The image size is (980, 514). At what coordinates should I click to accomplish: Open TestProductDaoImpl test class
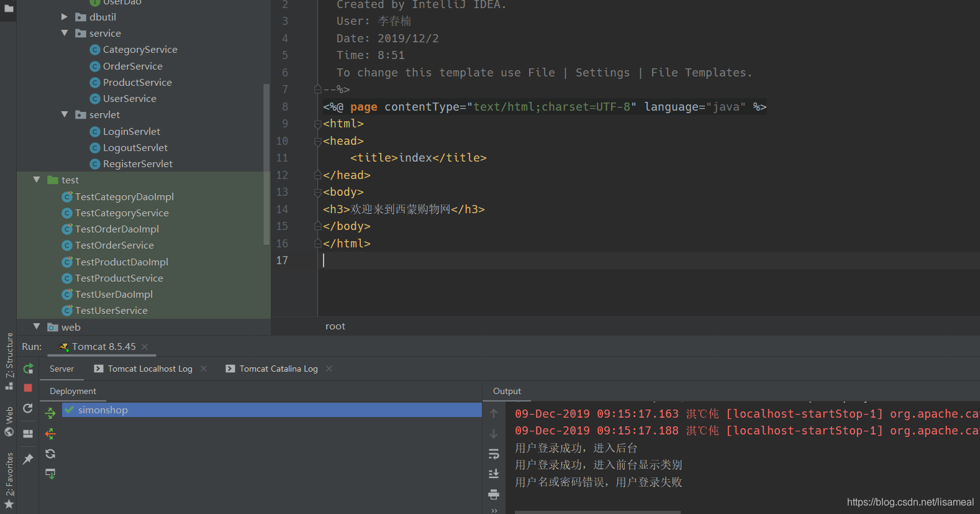point(122,262)
